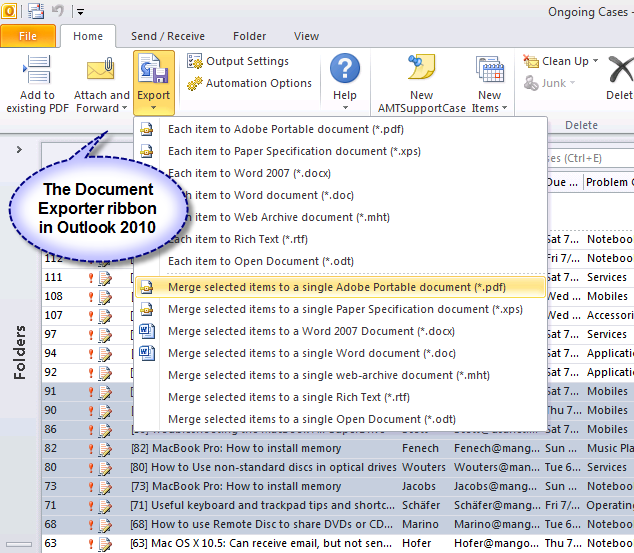Expand the Clean Up dropdown arrow
The width and height of the screenshot is (634, 553).
(595, 61)
